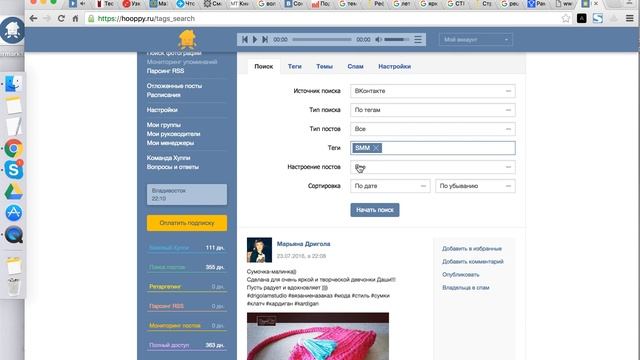
Task: Click the 'Оплатить подписку' button
Action: coord(187,223)
